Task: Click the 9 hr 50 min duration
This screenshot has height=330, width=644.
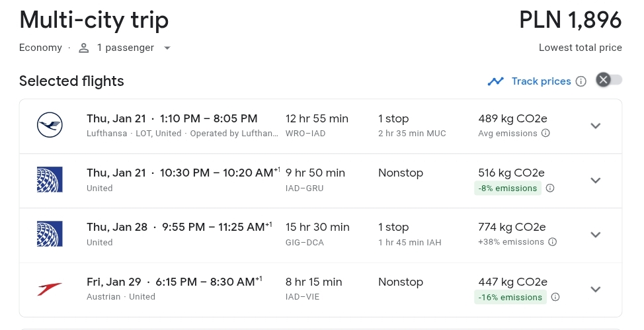Action: point(315,173)
